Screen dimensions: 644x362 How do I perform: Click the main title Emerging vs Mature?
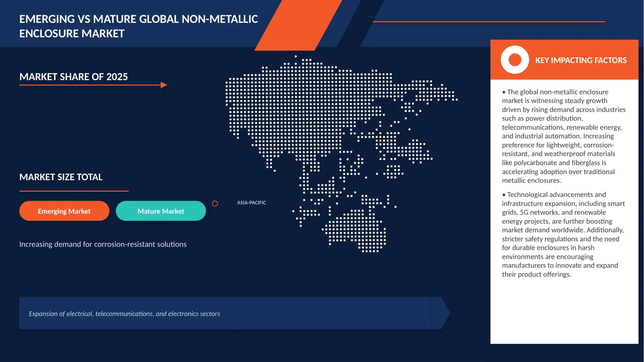138,26
